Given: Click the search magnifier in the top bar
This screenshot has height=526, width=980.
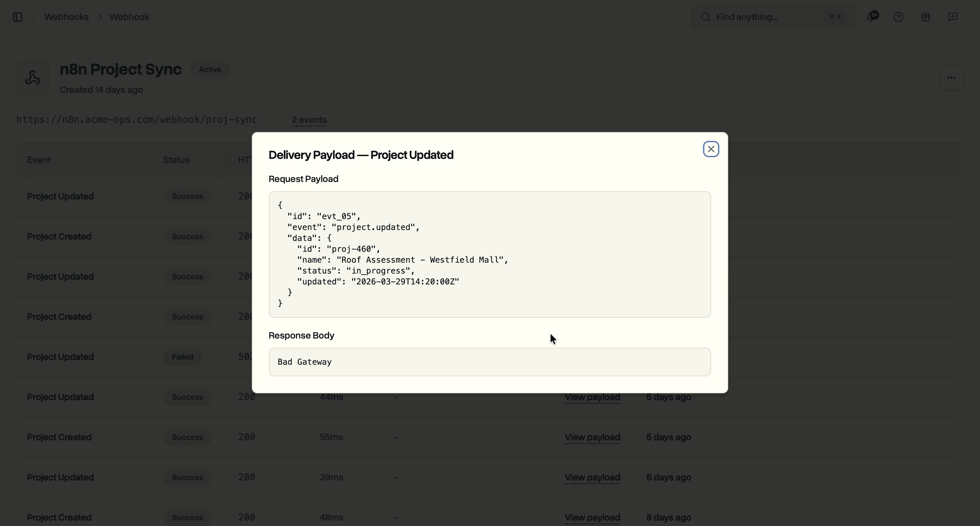Looking at the screenshot, I should coord(706,17).
